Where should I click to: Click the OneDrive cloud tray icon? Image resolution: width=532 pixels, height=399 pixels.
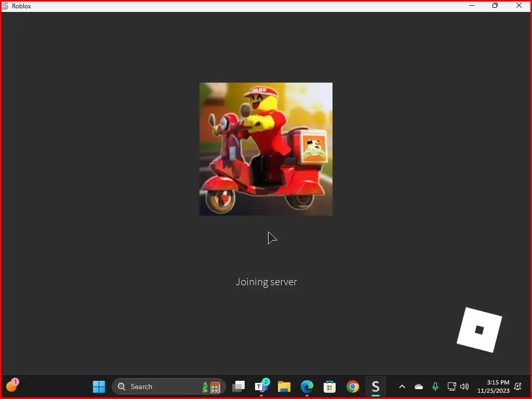click(x=419, y=387)
